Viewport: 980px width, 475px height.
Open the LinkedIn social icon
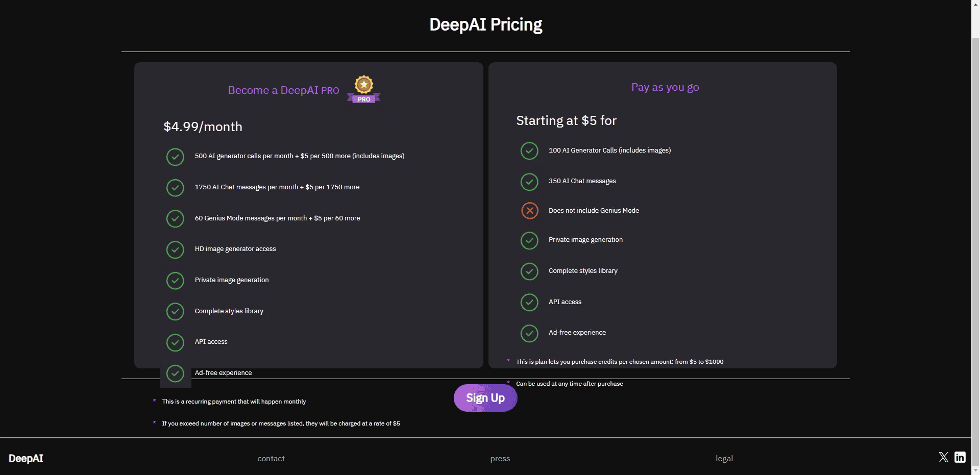pos(960,457)
